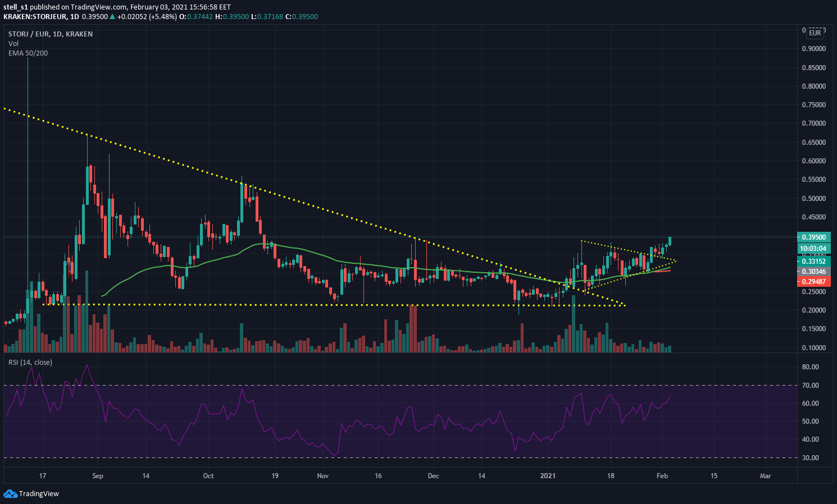Click the 0.60000 price axis label
The image size is (837, 504).
[x=813, y=161]
